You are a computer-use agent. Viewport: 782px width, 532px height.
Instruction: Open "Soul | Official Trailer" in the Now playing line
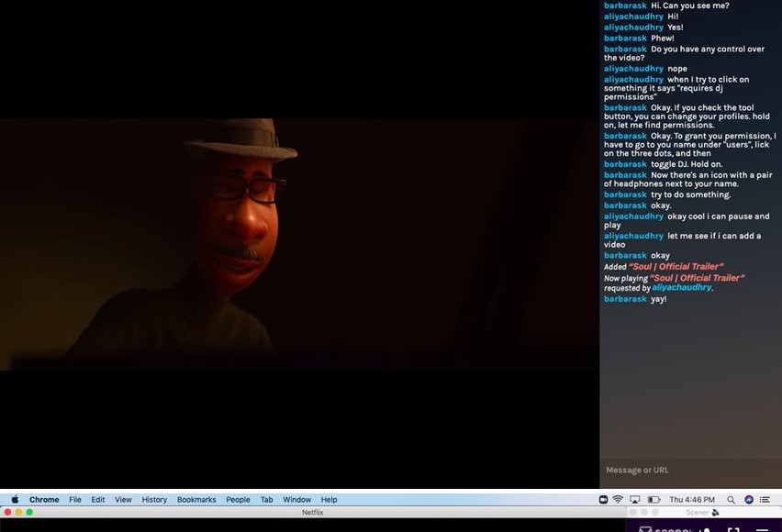pos(698,278)
